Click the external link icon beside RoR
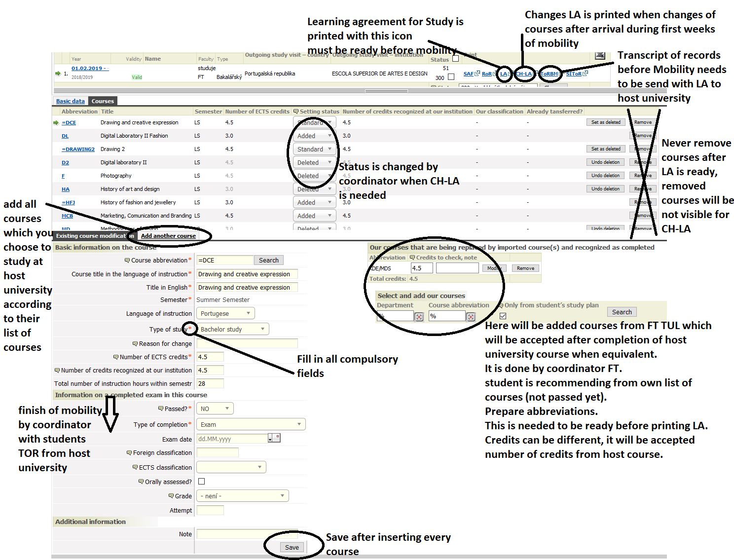Screen dimensions: 734x560 [x=495, y=74]
